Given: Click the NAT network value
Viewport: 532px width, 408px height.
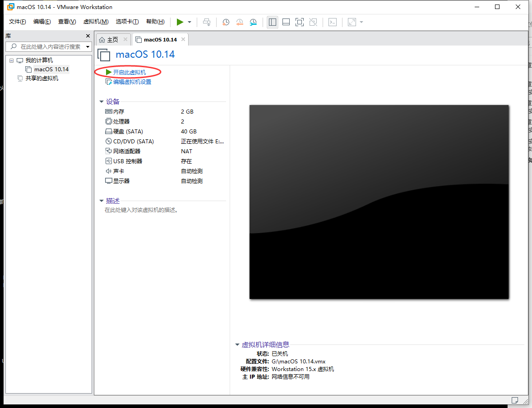Looking at the screenshot, I should [x=187, y=151].
